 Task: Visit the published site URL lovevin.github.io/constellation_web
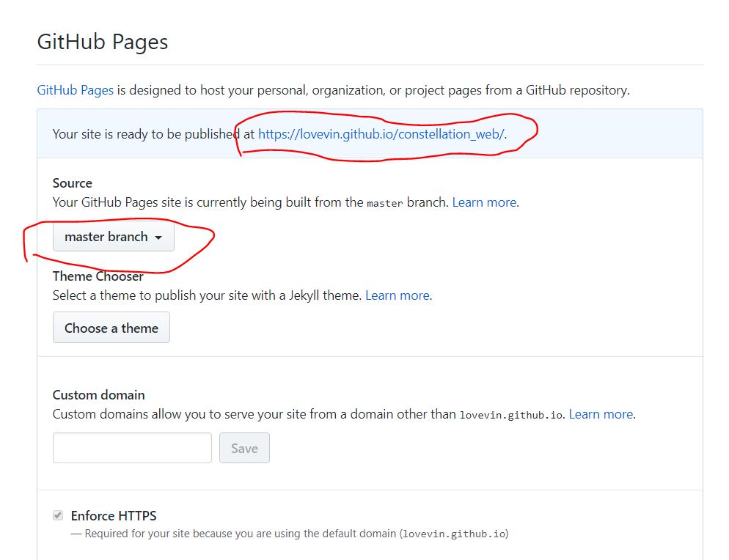pyautogui.click(x=381, y=134)
